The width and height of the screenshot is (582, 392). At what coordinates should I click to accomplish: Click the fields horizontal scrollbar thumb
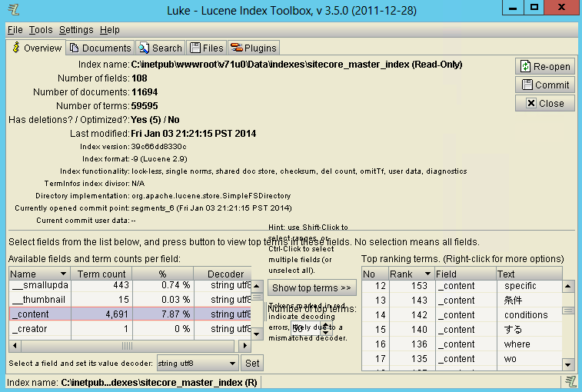(128, 346)
